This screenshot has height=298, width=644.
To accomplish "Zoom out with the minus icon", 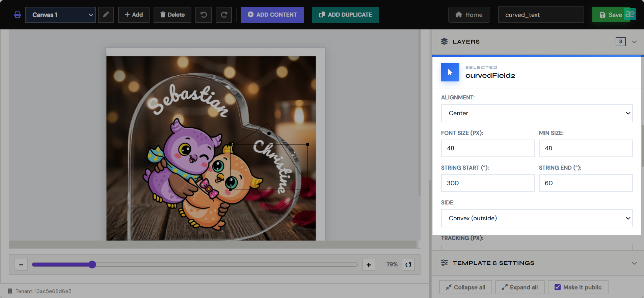I will click(x=21, y=265).
